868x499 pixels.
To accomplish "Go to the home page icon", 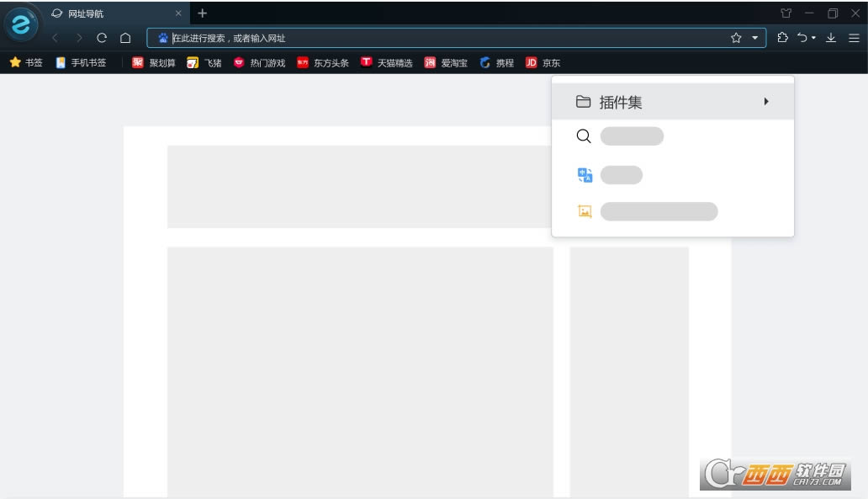I will coord(125,38).
